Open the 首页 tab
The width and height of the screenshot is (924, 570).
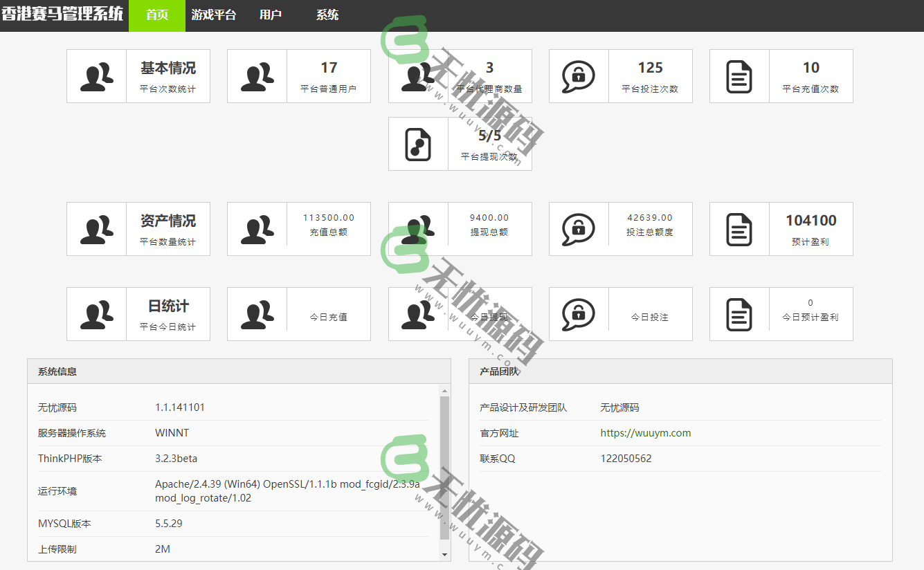157,15
